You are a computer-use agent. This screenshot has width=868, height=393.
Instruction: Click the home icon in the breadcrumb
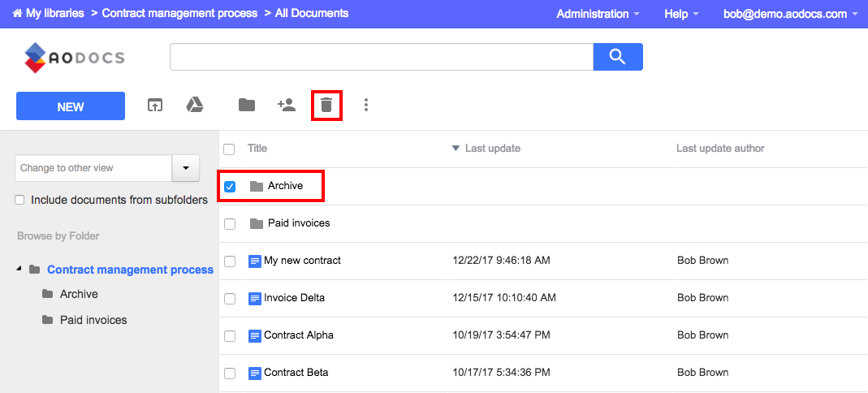click(x=17, y=13)
